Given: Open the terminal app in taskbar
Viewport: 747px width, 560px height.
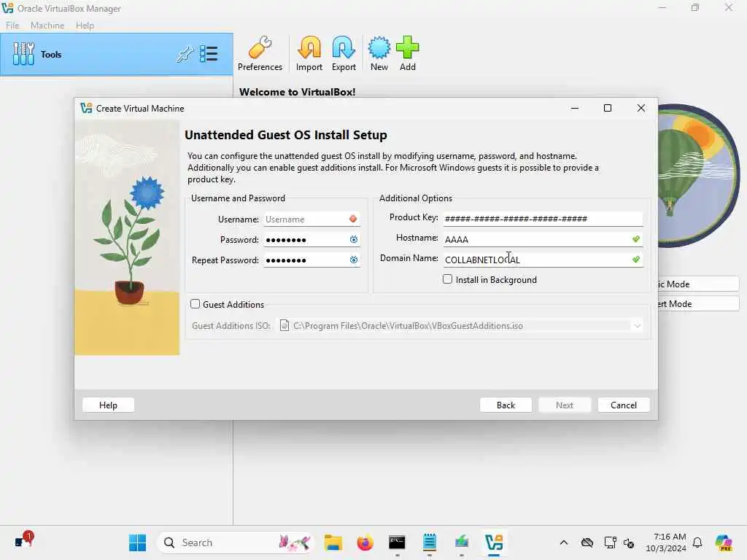Looking at the screenshot, I should coord(397,542).
